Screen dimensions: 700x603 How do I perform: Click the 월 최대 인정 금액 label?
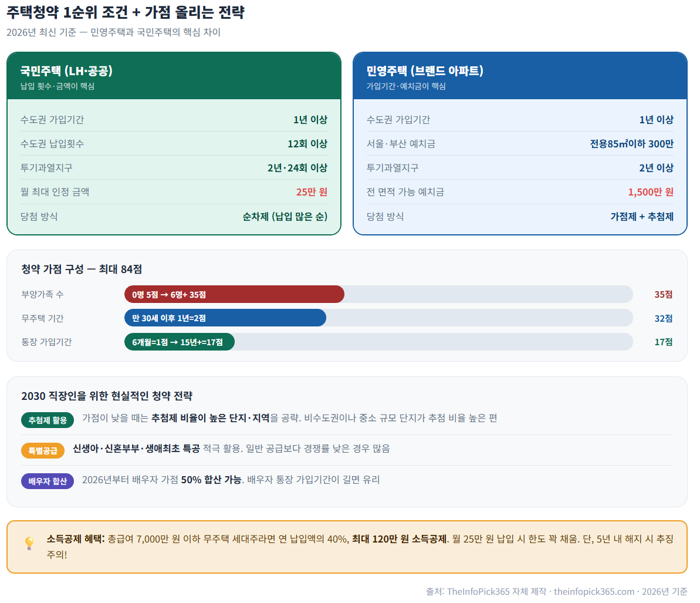click(x=55, y=192)
